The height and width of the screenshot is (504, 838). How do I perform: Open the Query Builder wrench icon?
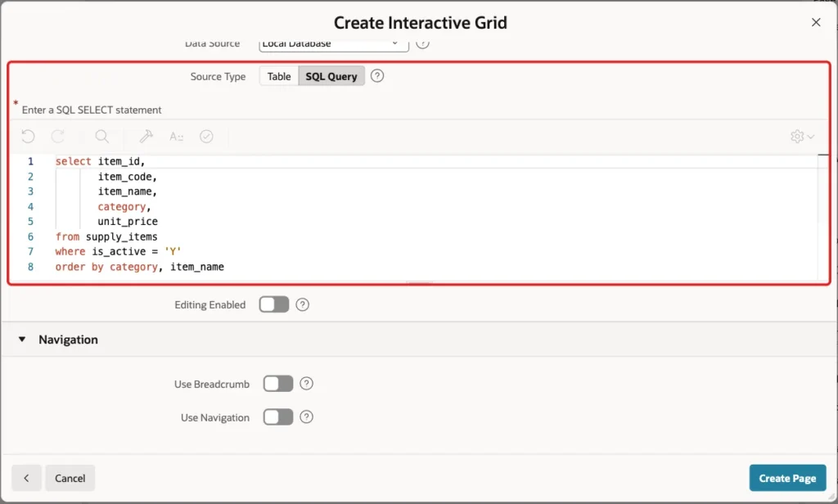tap(146, 137)
